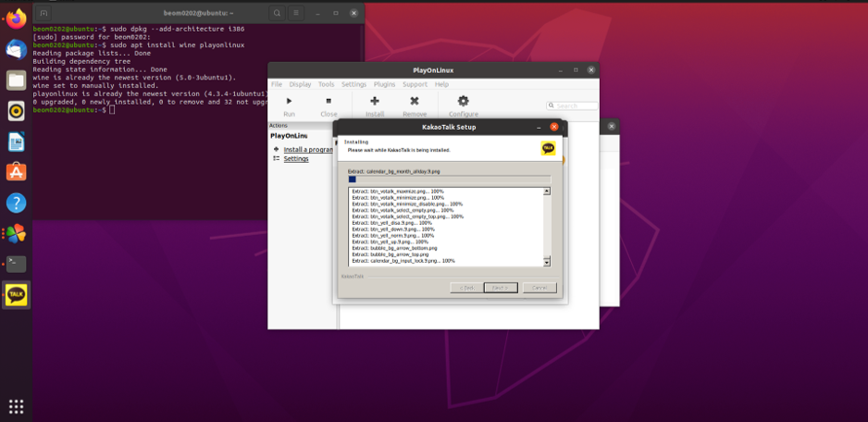Click the Remove X icon in the toolbar

415,102
